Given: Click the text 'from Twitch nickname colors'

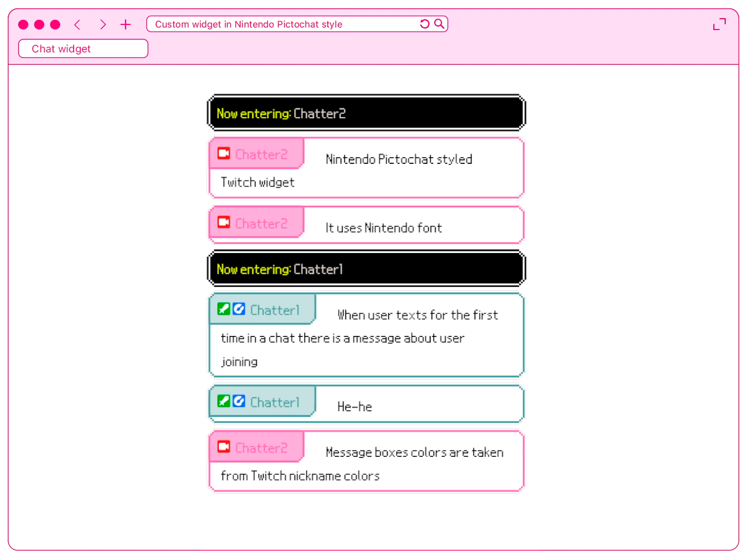Looking at the screenshot, I should tap(300, 476).
